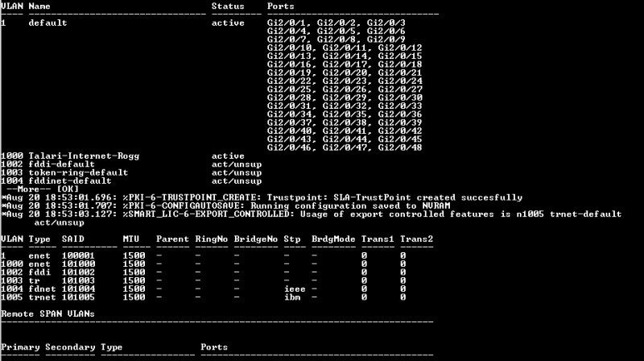Click the 'BridgeNo' column header
This screenshot has width=644, height=361.
pos(255,239)
